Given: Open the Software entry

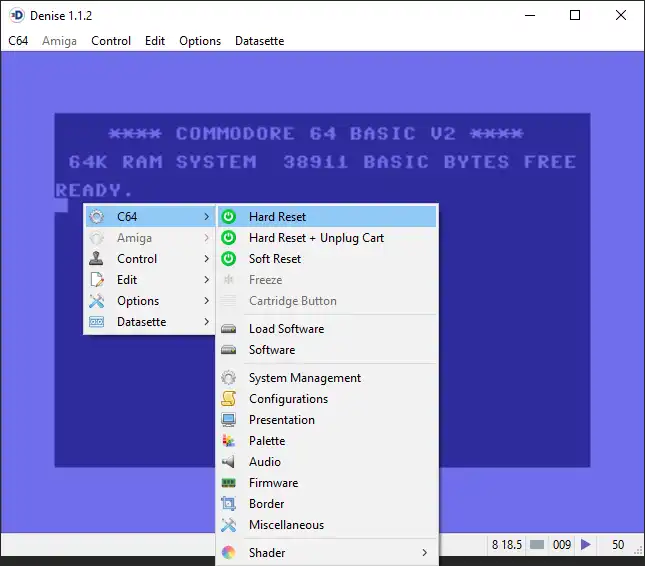Looking at the screenshot, I should point(327,350).
